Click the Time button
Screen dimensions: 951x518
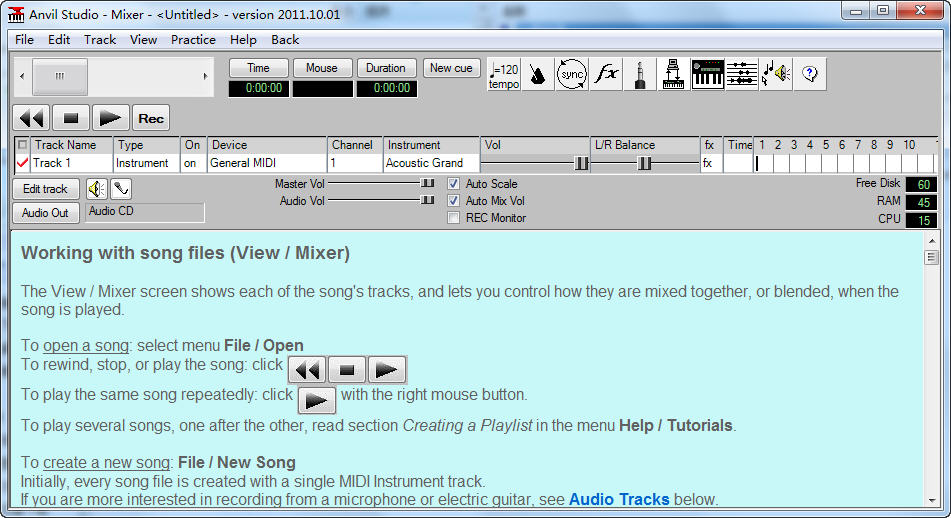(x=258, y=68)
